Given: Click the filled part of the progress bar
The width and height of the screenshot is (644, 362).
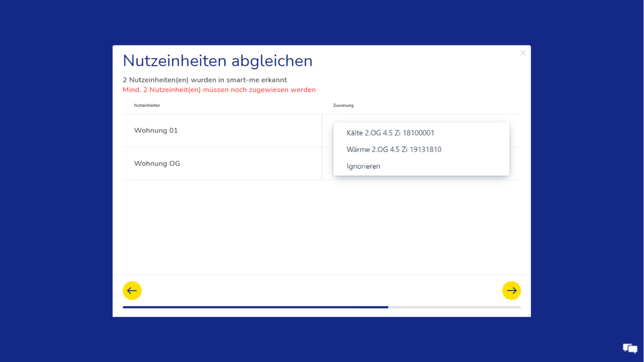Looking at the screenshot, I should [255, 307].
